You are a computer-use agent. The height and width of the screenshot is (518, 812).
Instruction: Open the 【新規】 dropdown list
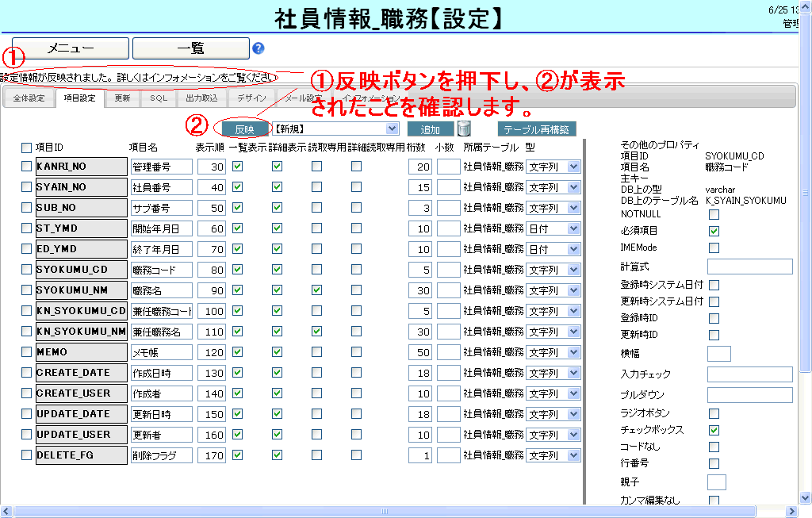[335, 129]
